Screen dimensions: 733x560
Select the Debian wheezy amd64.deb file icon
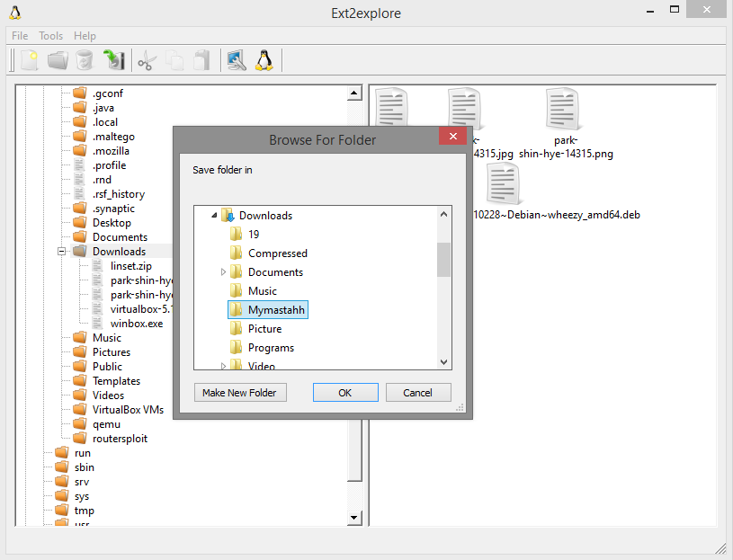504,184
